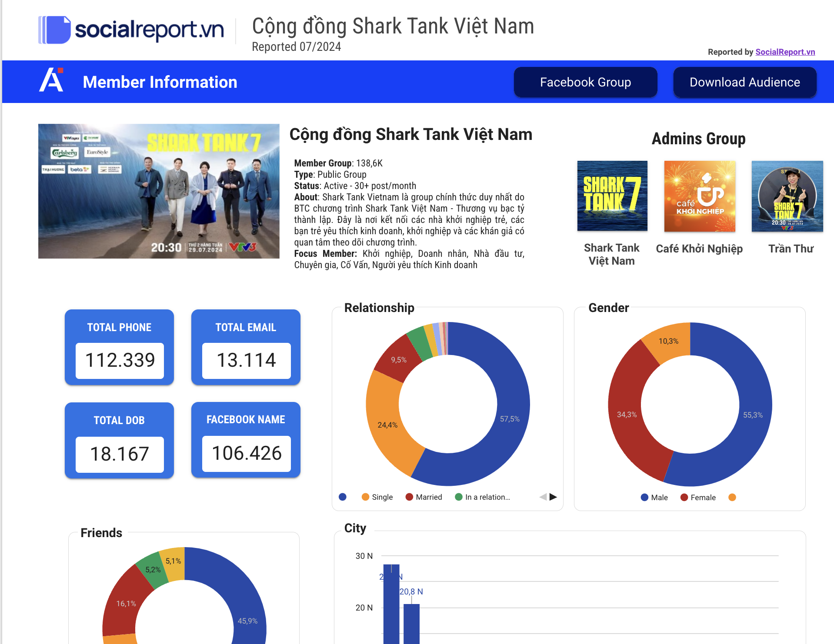Open the Facebook Group button
Viewport: 834px width, 644px height.
pos(585,82)
